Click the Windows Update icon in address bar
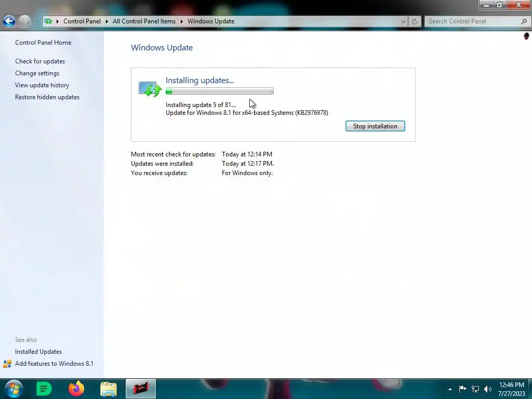532x399 pixels. click(x=48, y=21)
